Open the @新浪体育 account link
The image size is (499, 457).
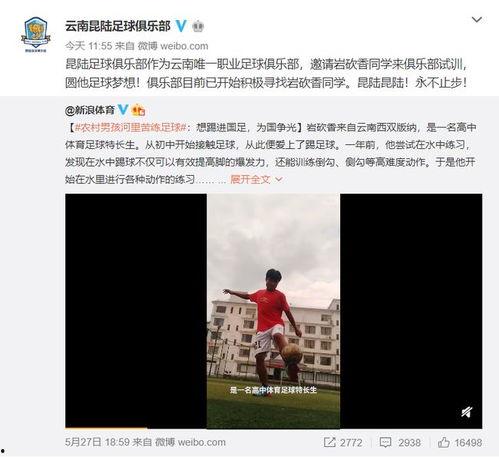[90, 110]
